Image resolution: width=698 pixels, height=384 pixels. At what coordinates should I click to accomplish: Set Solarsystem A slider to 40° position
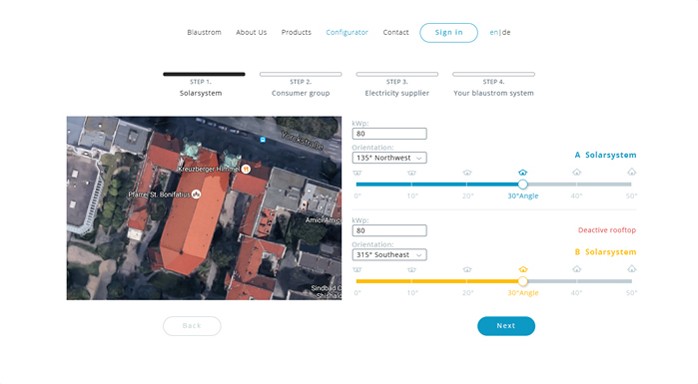pos(577,184)
